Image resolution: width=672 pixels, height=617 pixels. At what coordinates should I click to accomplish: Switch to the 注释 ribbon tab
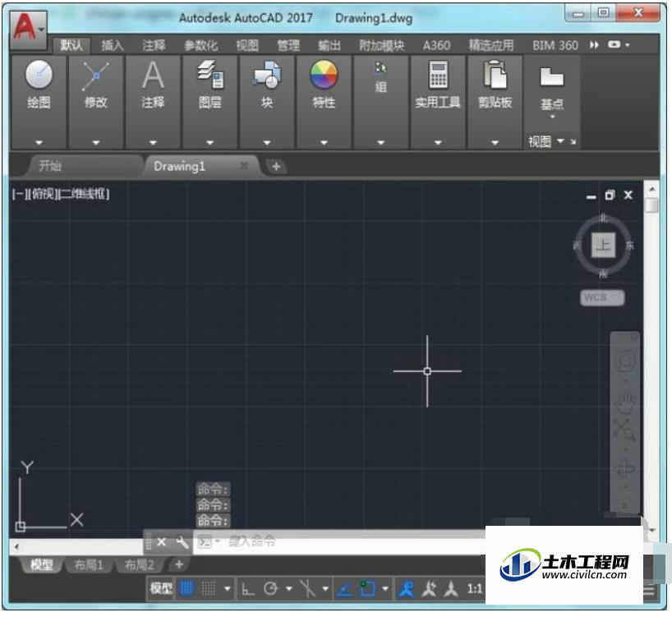point(154,45)
